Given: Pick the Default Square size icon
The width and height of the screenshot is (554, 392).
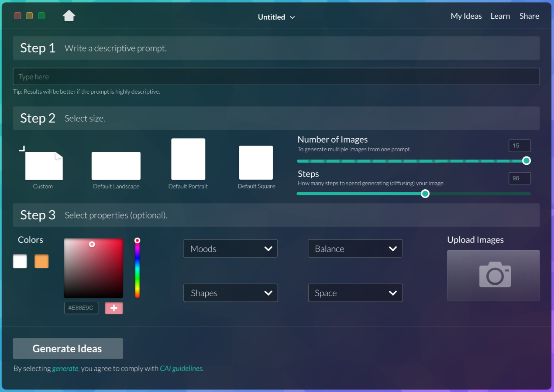Looking at the screenshot, I should [256, 163].
